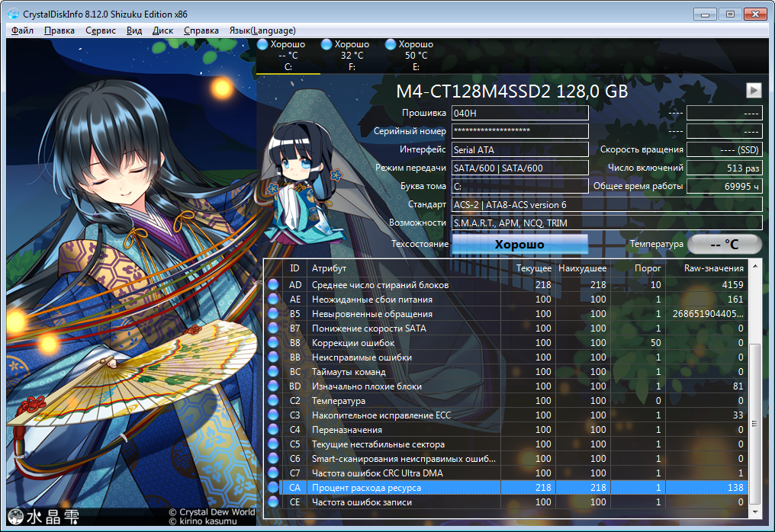Click the scroll down arrow of attribute list
The width and height of the screenshot is (775, 532).
754,511
